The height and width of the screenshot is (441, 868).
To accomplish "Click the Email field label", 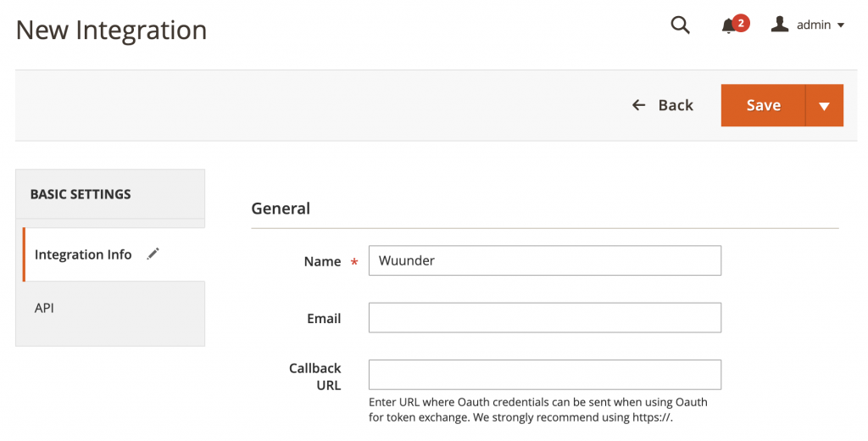I will 324,319.
